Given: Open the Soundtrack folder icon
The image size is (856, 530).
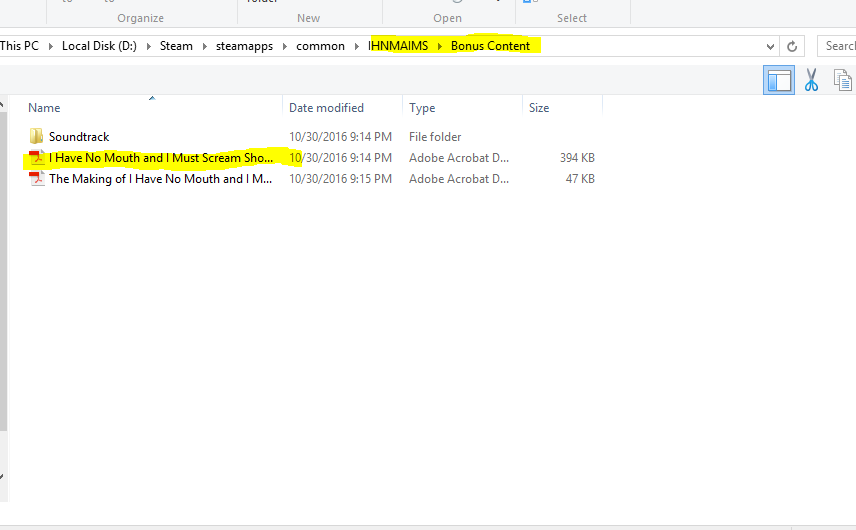Looking at the screenshot, I should [36, 136].
